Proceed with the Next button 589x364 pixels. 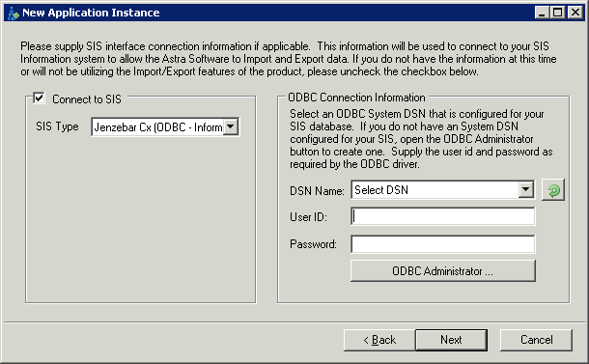[451, 340]
